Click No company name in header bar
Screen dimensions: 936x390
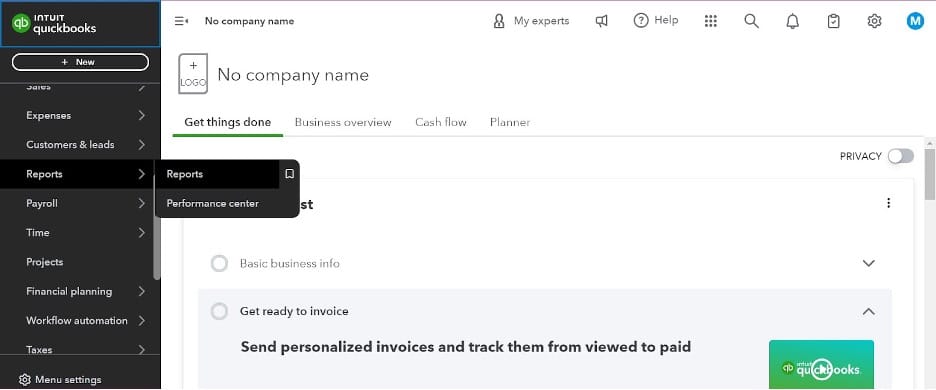250,21
